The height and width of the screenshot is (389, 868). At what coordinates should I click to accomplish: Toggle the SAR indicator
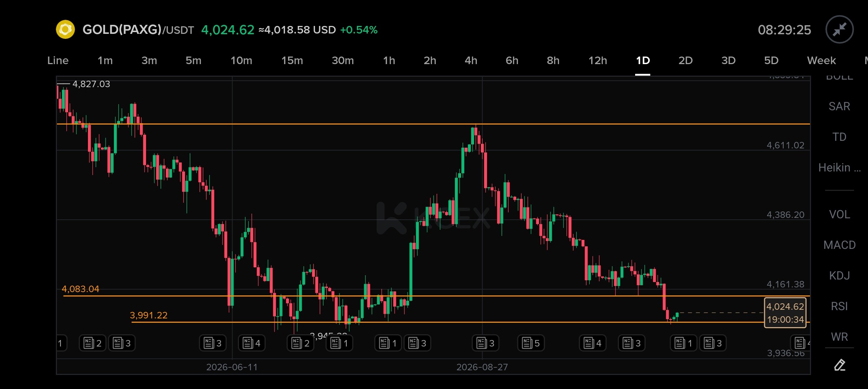point(839,106)
